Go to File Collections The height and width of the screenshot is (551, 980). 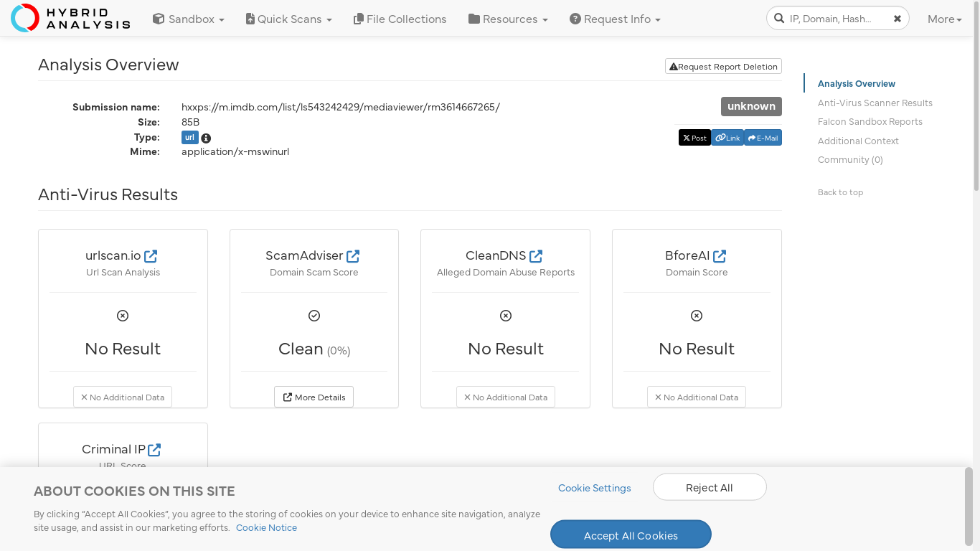[400, 19]
